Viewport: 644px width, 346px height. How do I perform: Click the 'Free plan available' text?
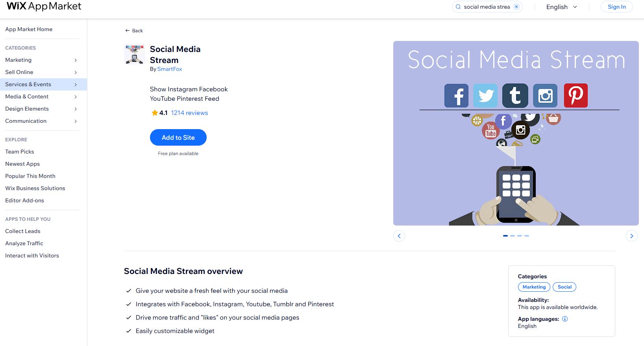click(178, 154)
